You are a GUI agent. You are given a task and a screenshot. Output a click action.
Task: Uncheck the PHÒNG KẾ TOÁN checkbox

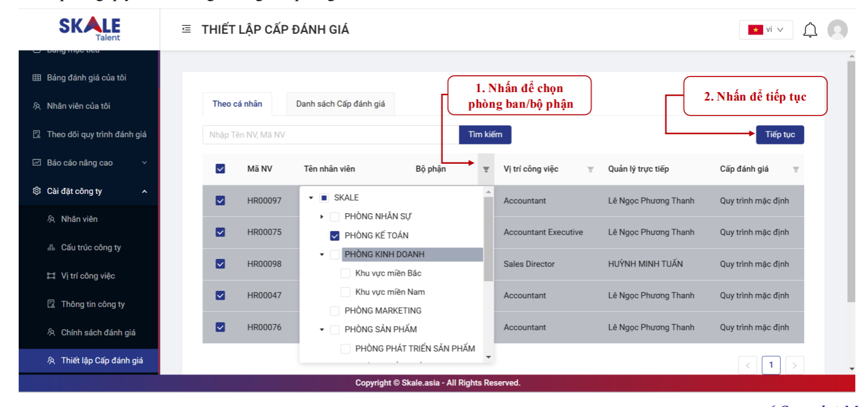(x=335, y=235)
